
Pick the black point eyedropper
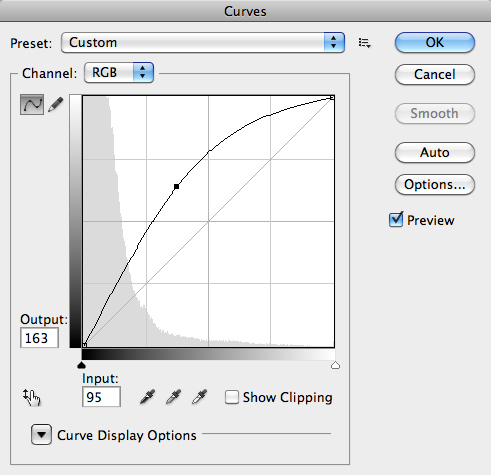pyautogui.click(x=147, y=397)
